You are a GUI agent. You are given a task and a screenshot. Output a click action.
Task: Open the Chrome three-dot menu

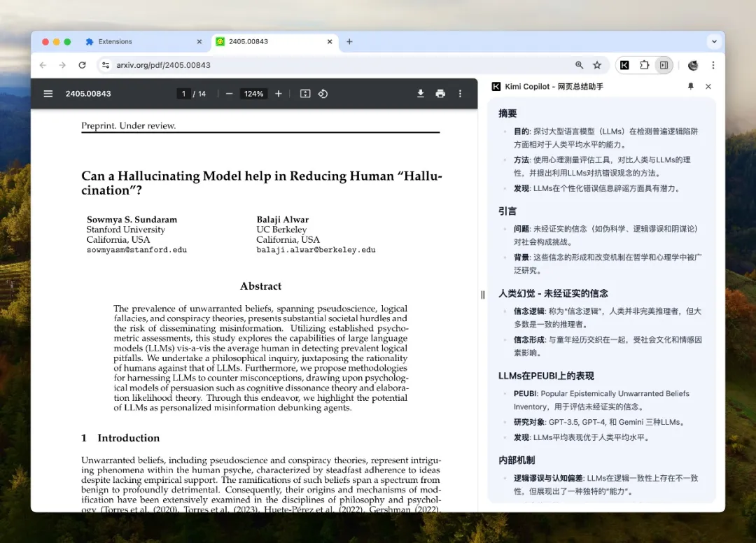pos(713,64)
